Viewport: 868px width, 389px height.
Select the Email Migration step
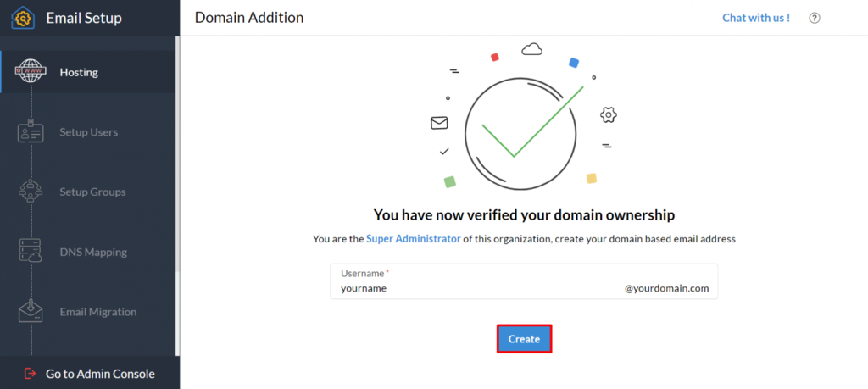point(97,312)
